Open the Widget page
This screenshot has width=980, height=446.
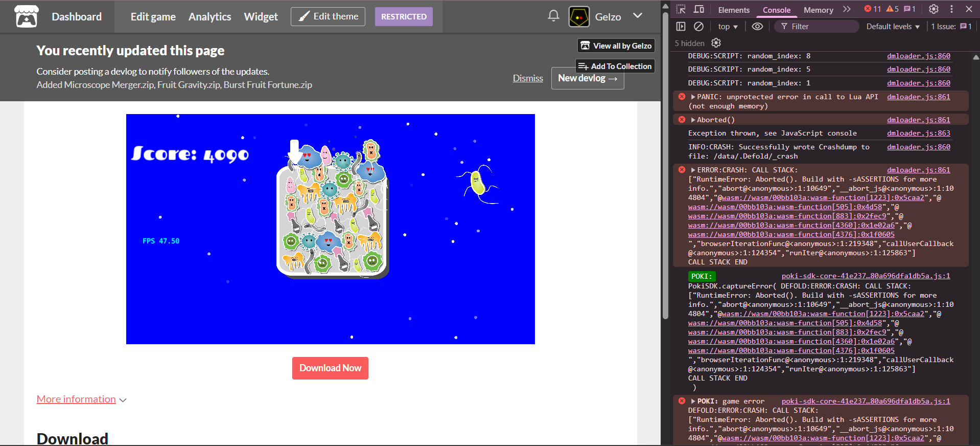[x=261, y=16]
